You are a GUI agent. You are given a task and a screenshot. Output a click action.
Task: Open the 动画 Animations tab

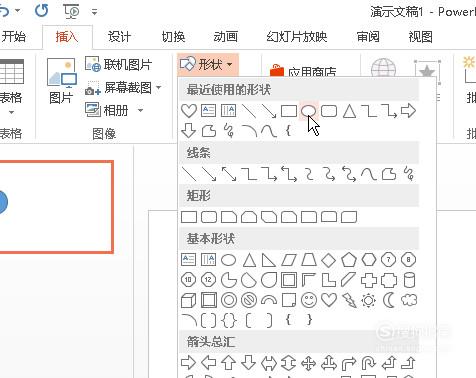226,37
